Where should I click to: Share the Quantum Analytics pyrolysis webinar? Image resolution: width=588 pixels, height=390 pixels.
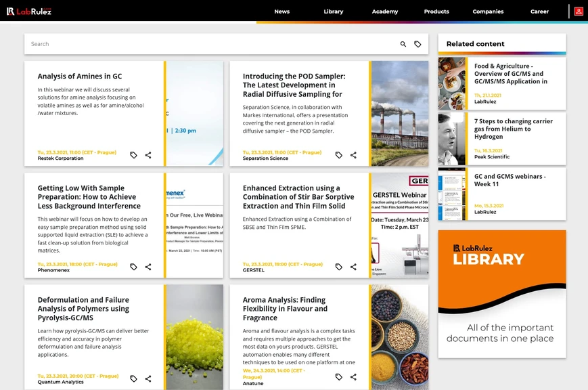(148, 378)
